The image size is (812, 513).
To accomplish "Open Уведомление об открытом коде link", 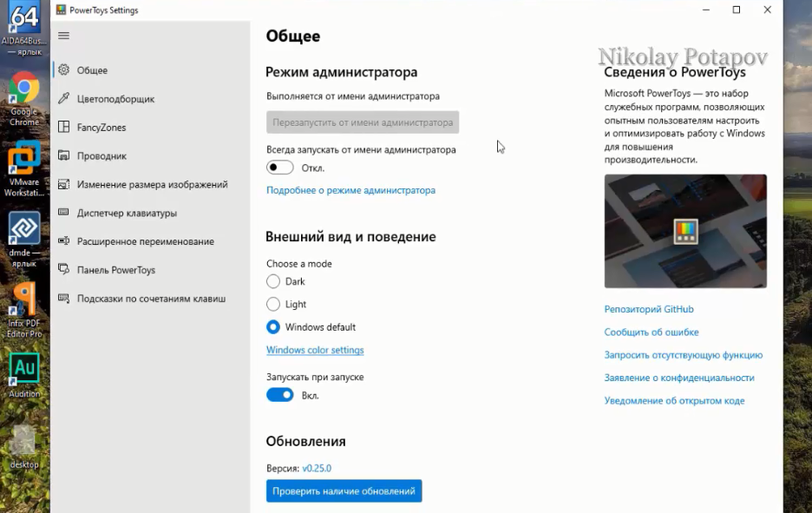I will (674, 400).
